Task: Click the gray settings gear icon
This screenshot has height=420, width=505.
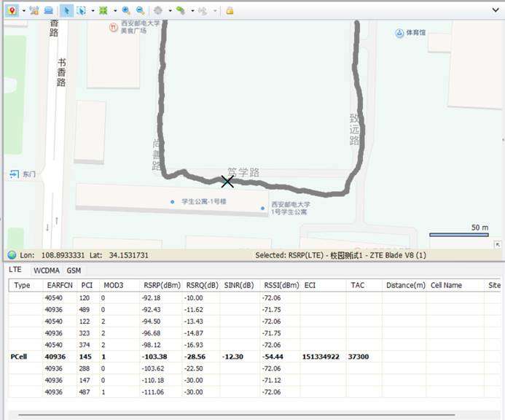Action: pos(158,10)
